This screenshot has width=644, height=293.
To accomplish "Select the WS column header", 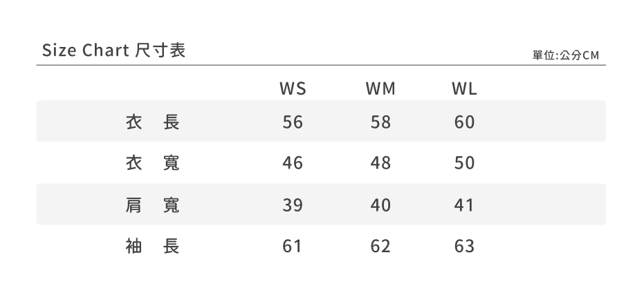I will 293,89.
